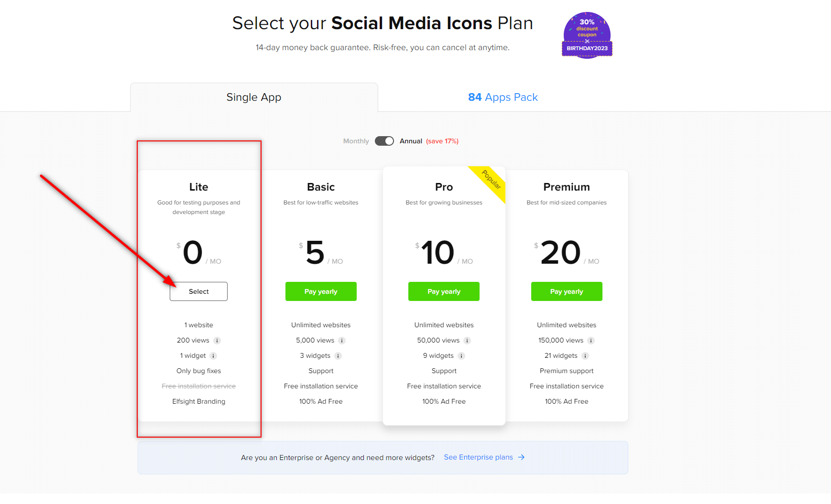The image size is (831, 504).
Task: Click Pay yearly on Pro plan
Action: (444, 291)
